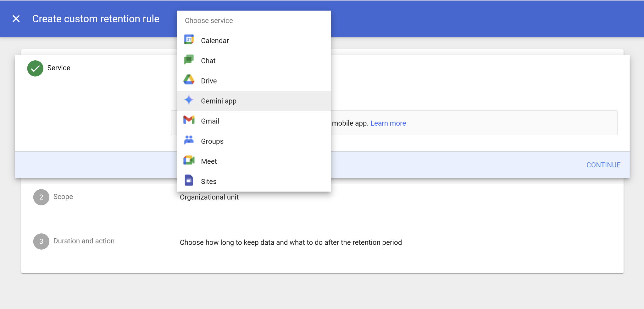Screen dimensions: 644x309
Task: Click the 'Choose service' menu header
Action: click(209, 21)
